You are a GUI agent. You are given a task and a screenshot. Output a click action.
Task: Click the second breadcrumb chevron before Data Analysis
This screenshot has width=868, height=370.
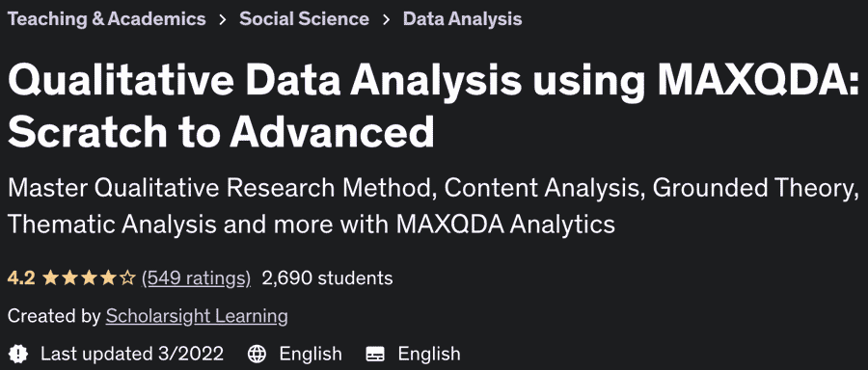pyautogui.click(x=386, y=19)
